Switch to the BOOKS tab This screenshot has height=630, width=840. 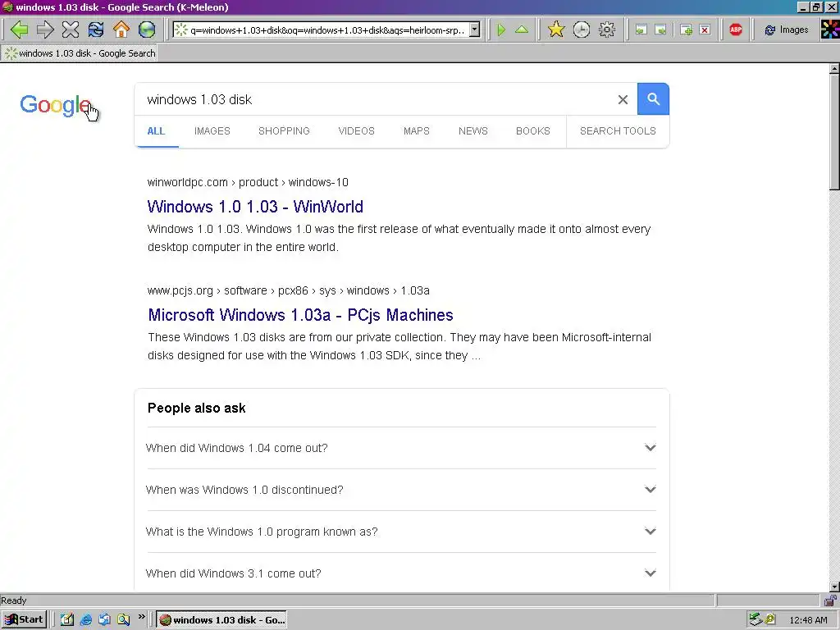point(533,131)
